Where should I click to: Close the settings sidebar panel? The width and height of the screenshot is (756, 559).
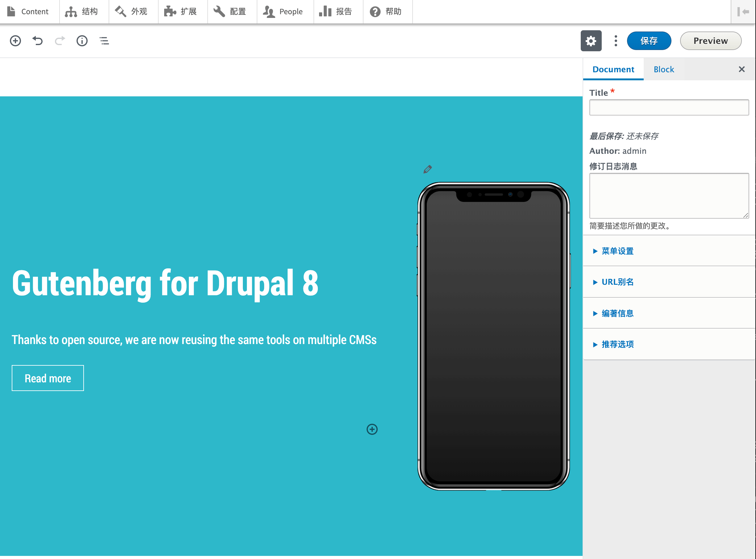click(741, 69)
